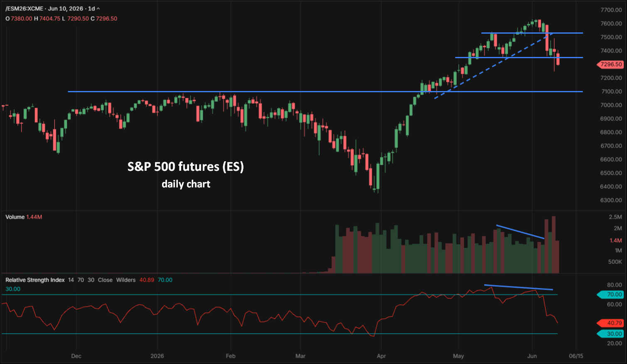Expand the caret next to the 1d interval
This screenshot has width=627, height=364.
point(98,9)
